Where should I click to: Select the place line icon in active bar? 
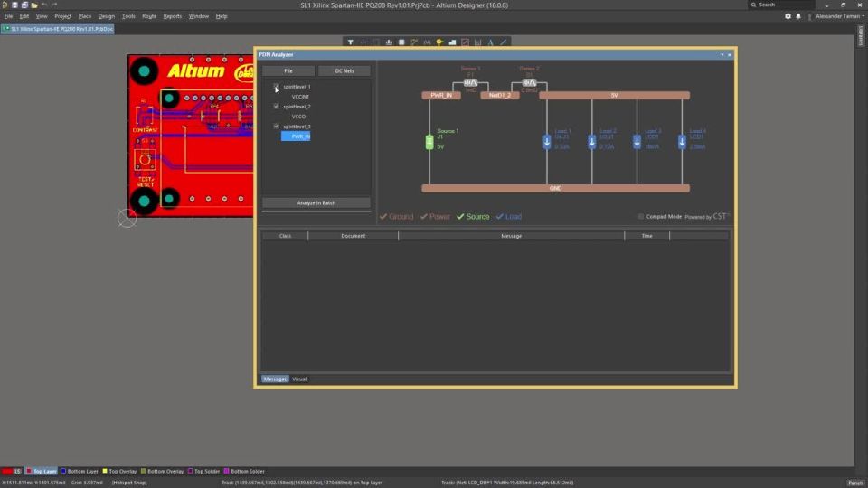pyautogui.click(x=504, y=42)
